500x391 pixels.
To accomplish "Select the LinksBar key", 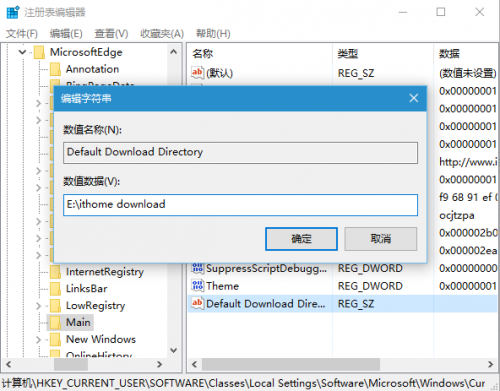I will pos(87,289).
